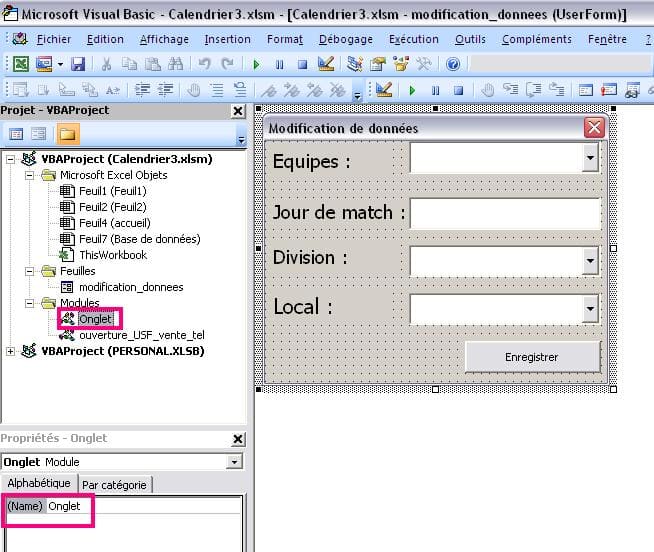654x552 pixels.
Task: Click the Indent icon in Edit toolbar
Action: pyautogui.click(x=142, y=90)
